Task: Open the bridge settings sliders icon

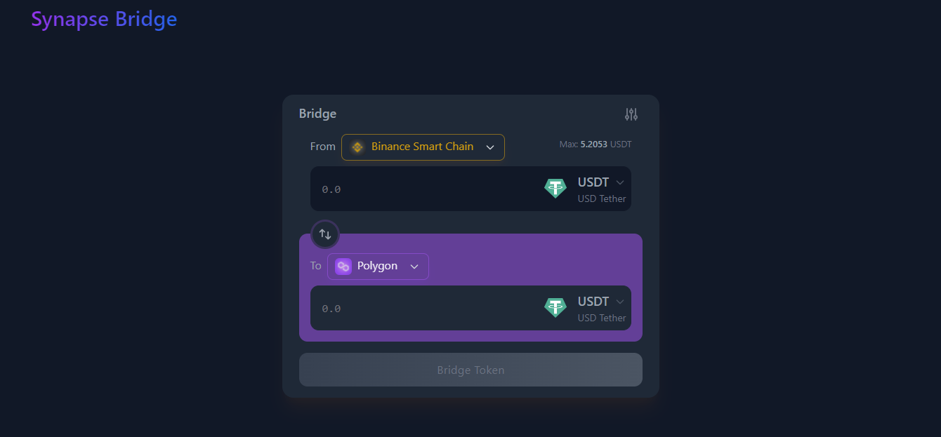Action: tap(631, 115)
